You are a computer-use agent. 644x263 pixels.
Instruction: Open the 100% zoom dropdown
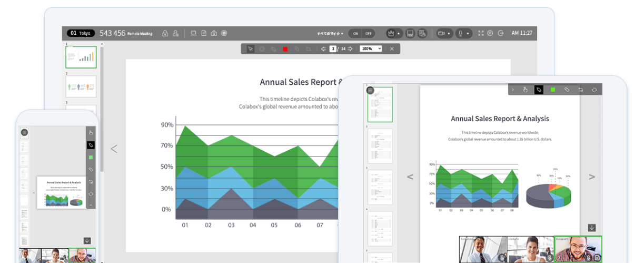[x=371, y=49]
